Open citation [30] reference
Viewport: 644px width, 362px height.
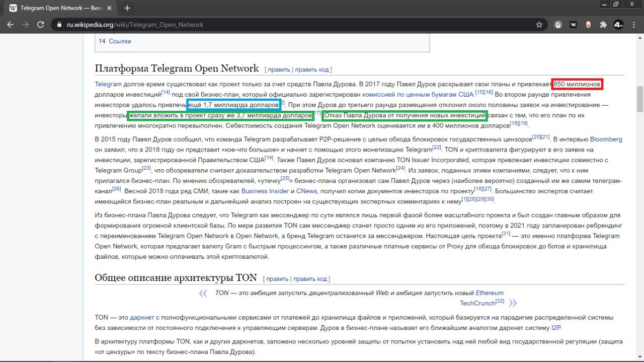click(490, 199)
